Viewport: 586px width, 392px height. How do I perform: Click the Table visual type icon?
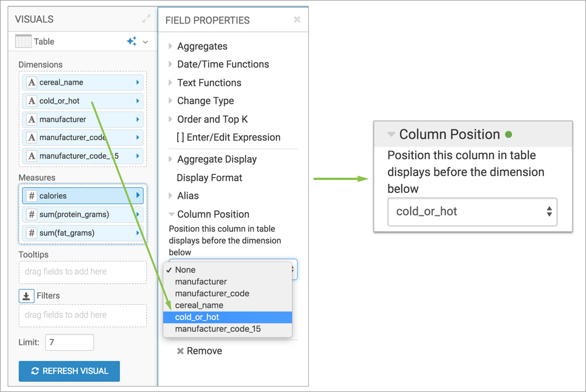tap(23, 42)
